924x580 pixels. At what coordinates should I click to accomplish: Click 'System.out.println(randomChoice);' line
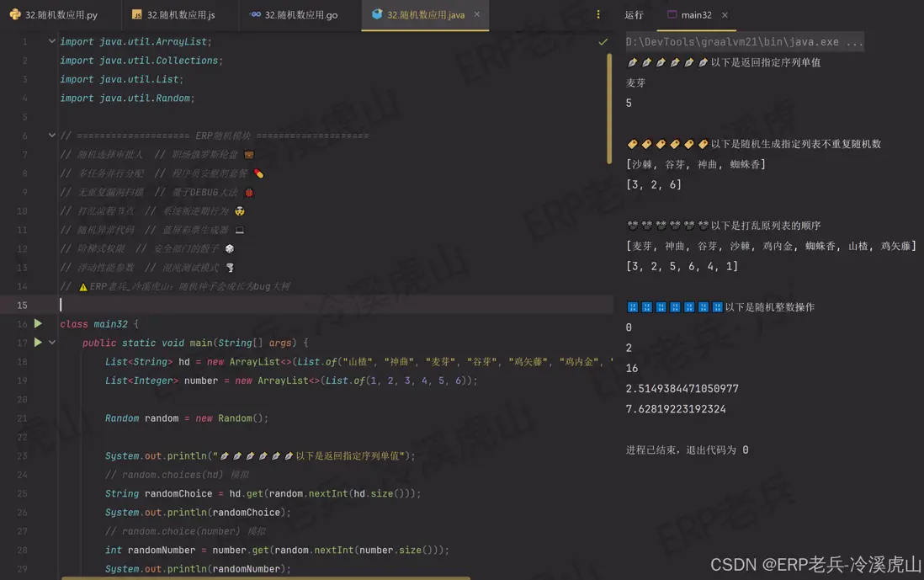click(x=198, y=513)
